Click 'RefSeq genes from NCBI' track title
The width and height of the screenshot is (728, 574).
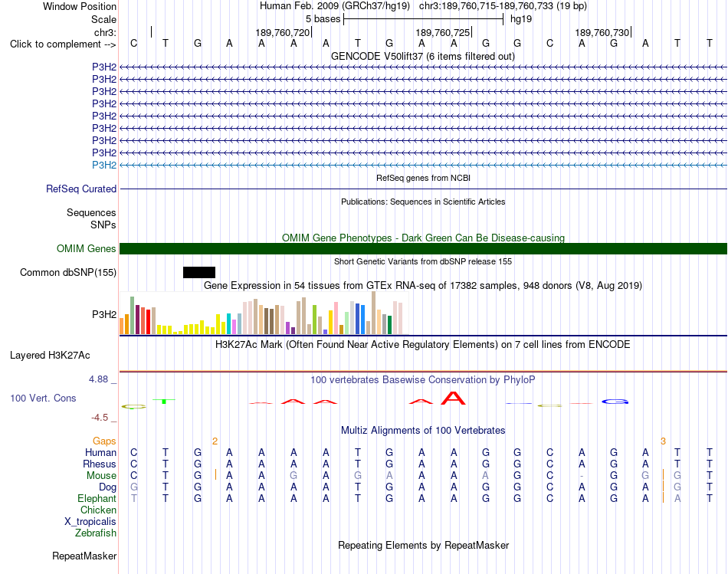(423, 178)
